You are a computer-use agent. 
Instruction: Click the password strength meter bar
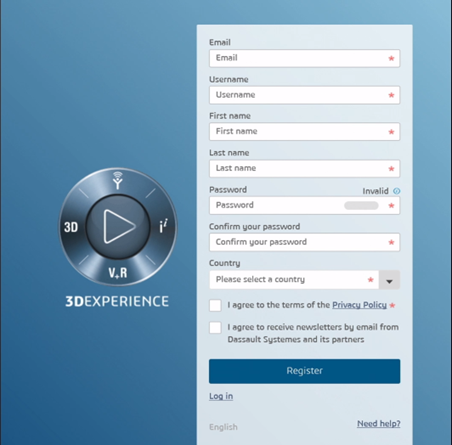pos(361,205)
